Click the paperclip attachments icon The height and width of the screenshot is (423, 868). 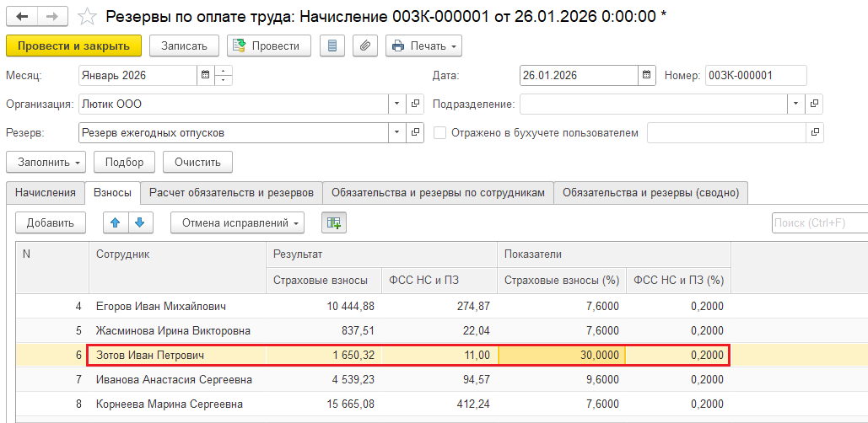(x=364, y=46)
